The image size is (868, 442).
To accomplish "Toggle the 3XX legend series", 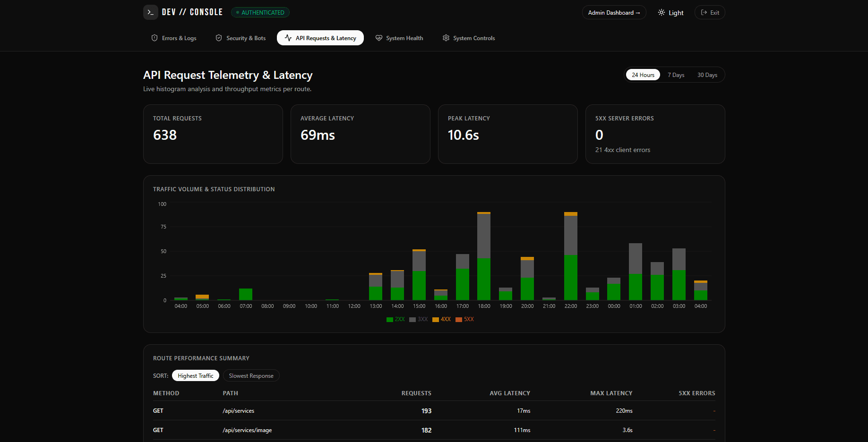I will pos(419,319).
